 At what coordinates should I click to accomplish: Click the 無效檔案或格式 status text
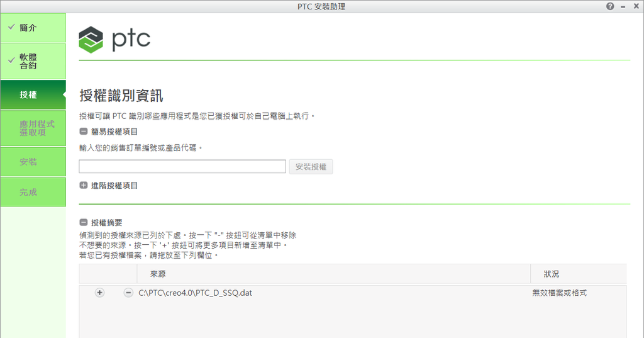point(559,293)
